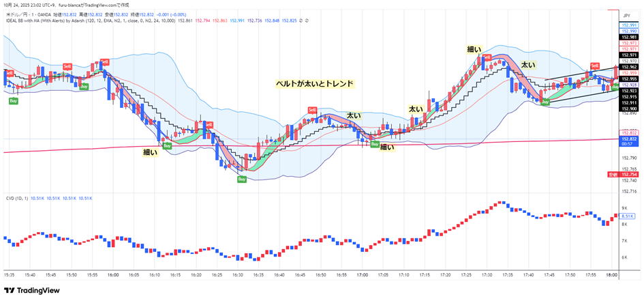Click the Buy marker where the parallel channel starts

click(x=545, y=101)
